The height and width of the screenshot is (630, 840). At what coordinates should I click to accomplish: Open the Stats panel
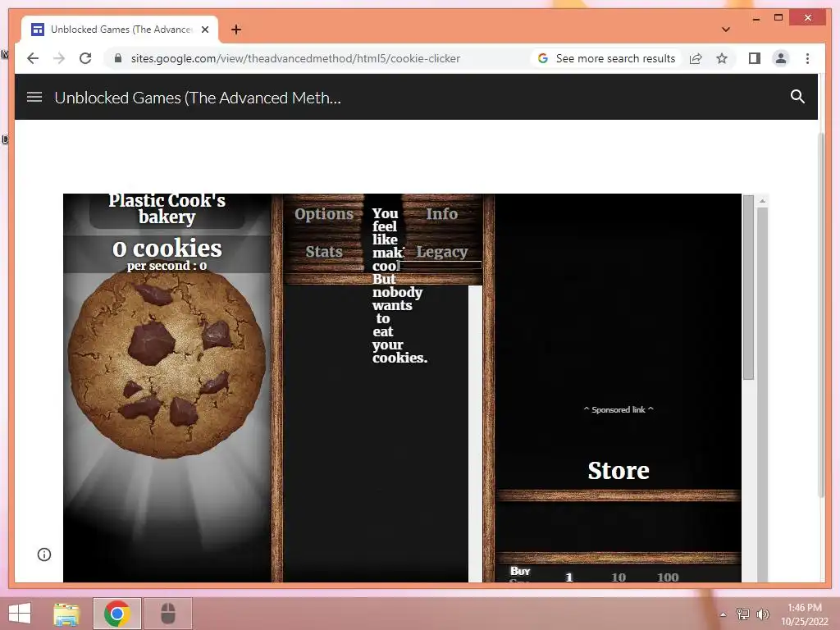[x=323, y=251]
